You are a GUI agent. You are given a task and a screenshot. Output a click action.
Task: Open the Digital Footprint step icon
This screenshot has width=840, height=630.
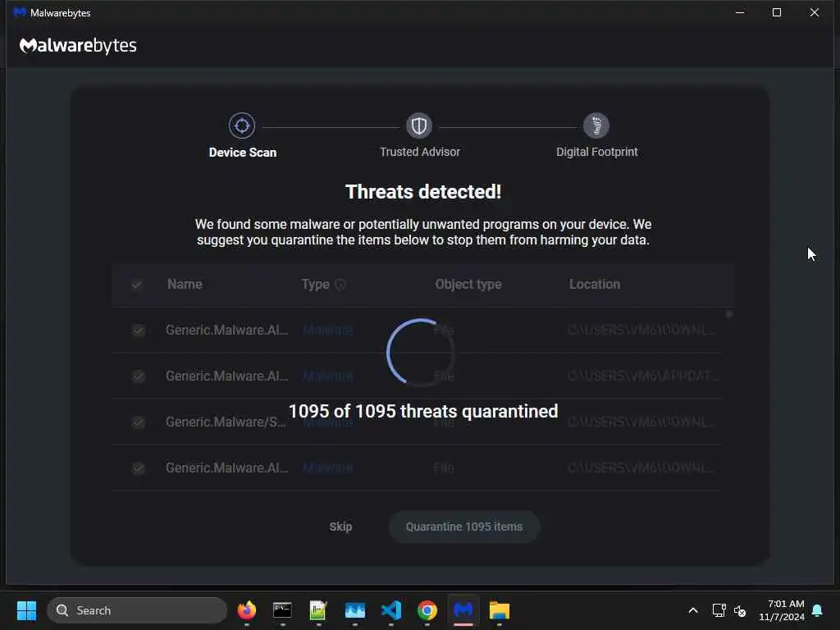pyautogui.click(x=596, y=126)
